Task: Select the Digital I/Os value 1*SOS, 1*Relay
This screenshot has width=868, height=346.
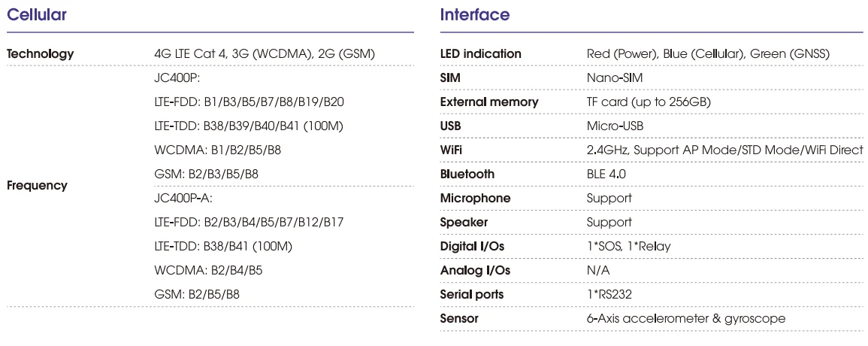Action: click(x=628, y=247)
